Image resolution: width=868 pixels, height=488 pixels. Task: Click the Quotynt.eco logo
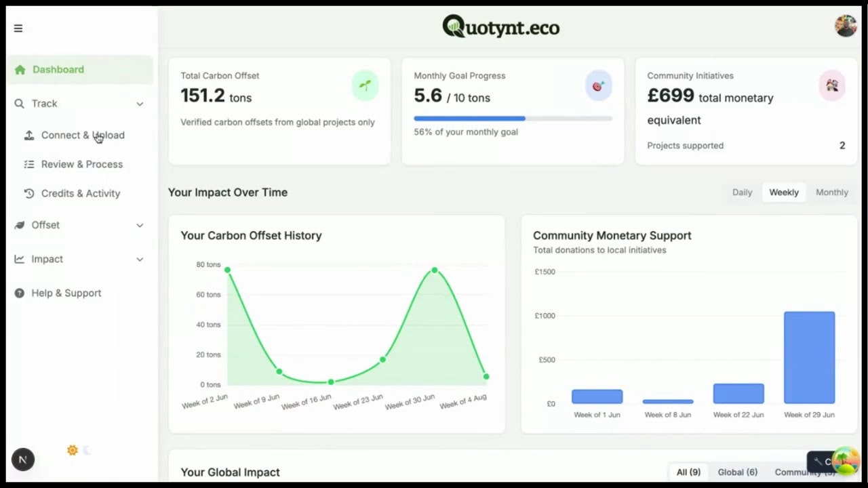point(501,27)
